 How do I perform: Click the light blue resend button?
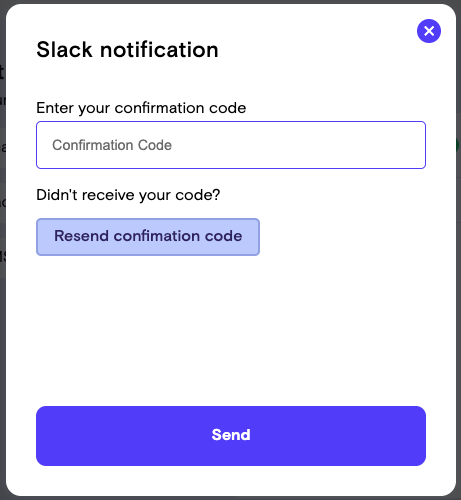[148, 237]
